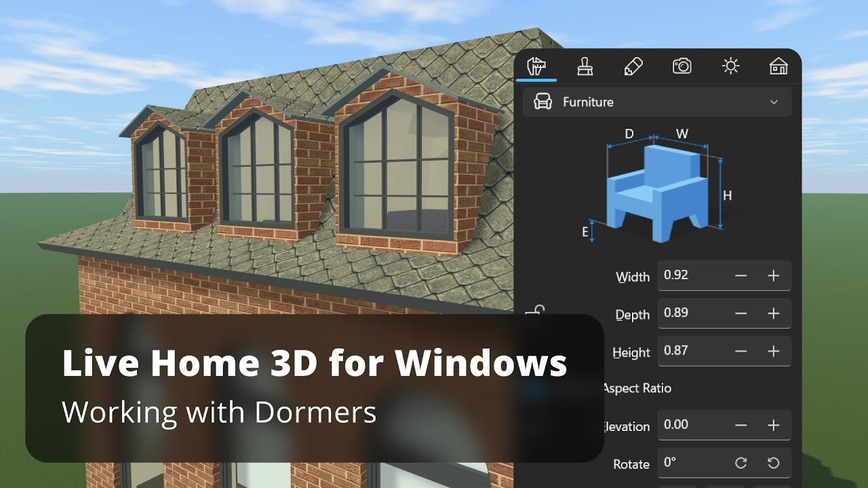
Task: Increase Width with the plus button
Action: 773,276
